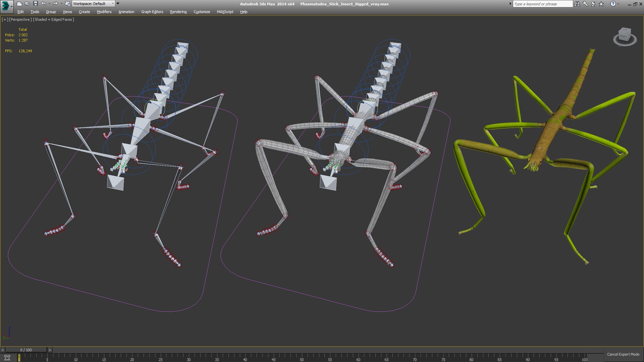
Task: Click the key Subscription Center icon
Action: pos(585,4)
